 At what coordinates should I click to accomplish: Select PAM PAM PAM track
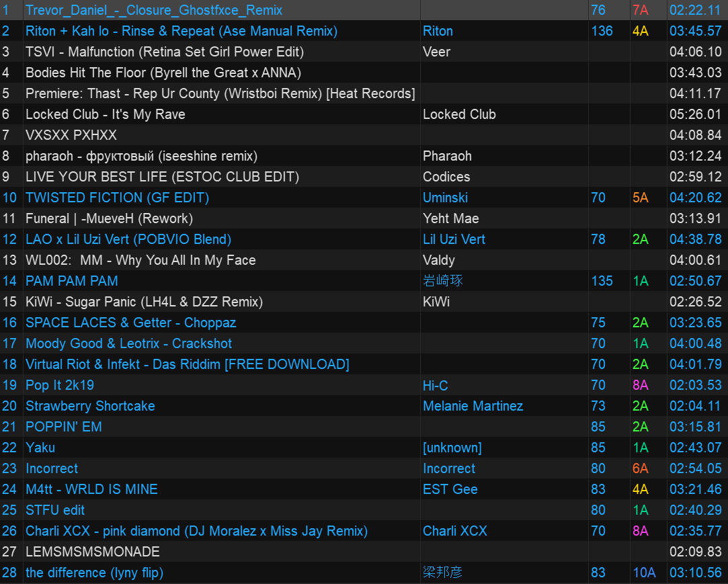(x=71, y=281)
